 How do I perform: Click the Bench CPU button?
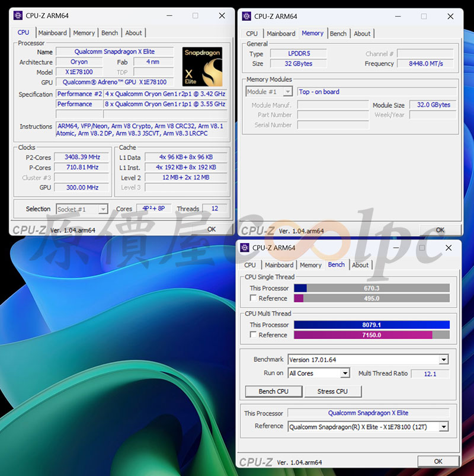[x=273, y=391]
